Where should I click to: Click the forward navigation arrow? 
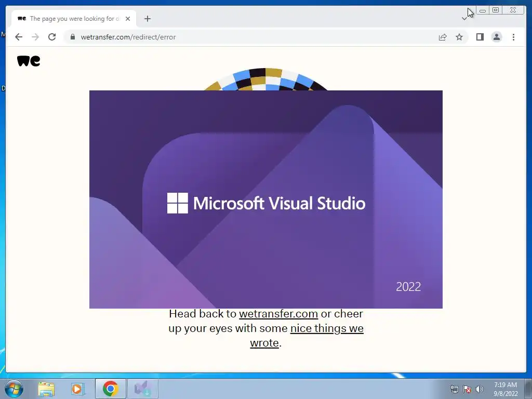[x=35, y=37]
